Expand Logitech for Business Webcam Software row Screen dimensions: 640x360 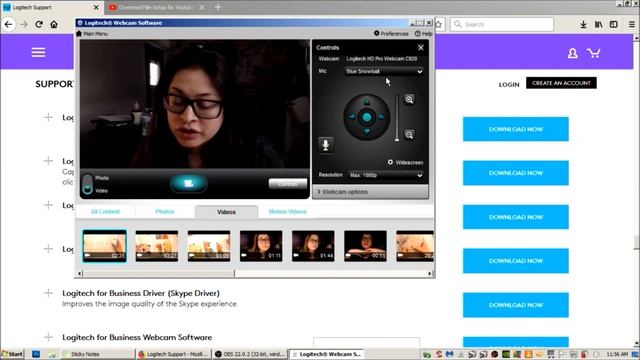[x=48, y=337]
